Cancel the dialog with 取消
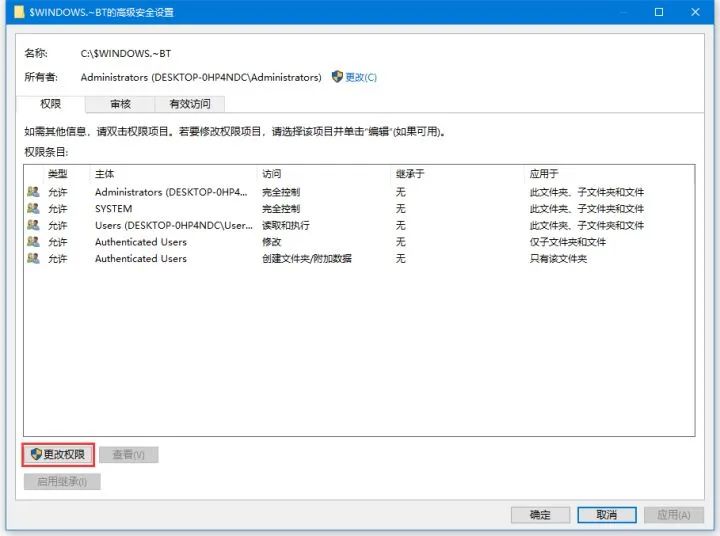The width and height of the screenshot is (720, 536). (607, 515)
